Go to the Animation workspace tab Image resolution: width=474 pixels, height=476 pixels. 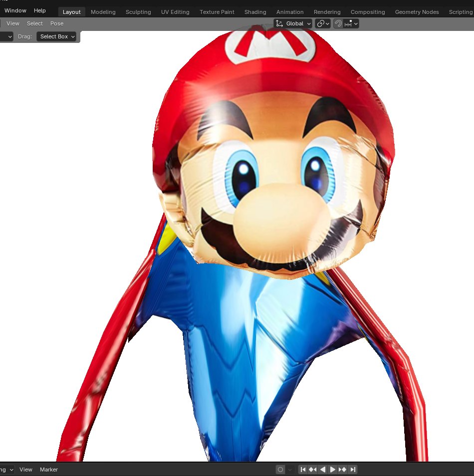[290, 12]
